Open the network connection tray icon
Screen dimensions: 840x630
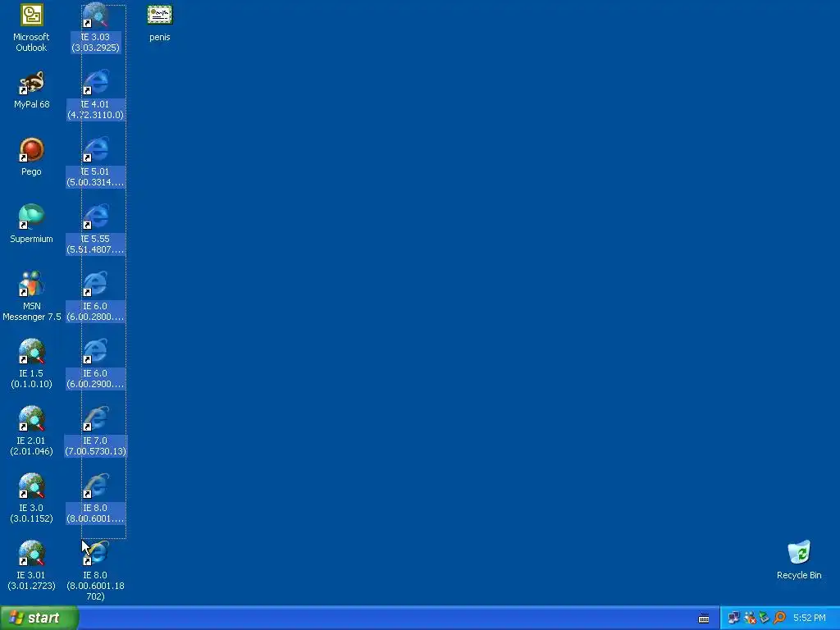[733, 618]
